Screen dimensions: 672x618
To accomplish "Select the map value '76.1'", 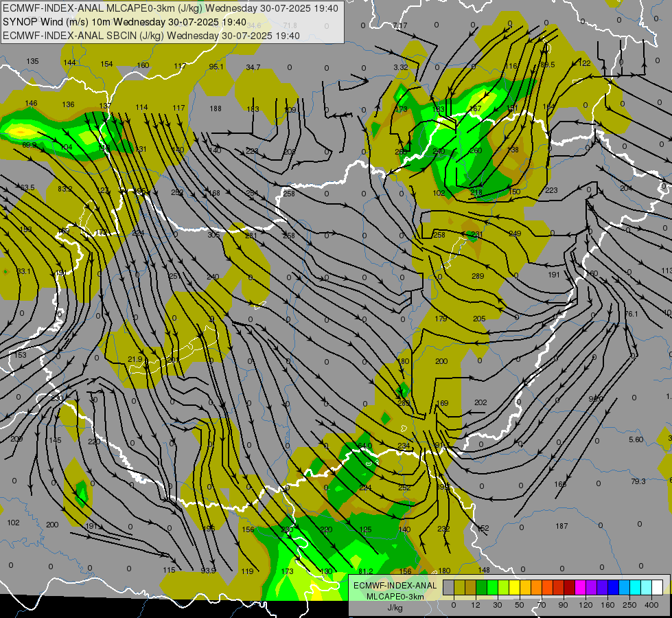I will [632, 314].
